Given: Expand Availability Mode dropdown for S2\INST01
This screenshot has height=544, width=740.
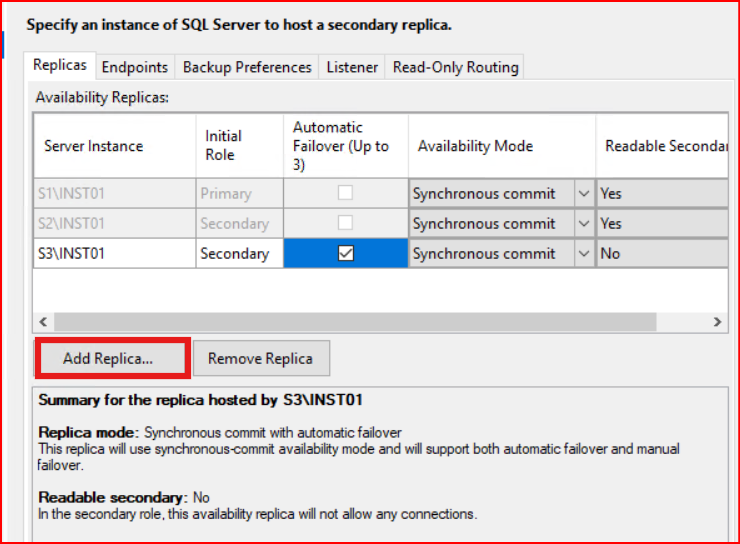Looking at the screenshot, I should tap(584, 223).
